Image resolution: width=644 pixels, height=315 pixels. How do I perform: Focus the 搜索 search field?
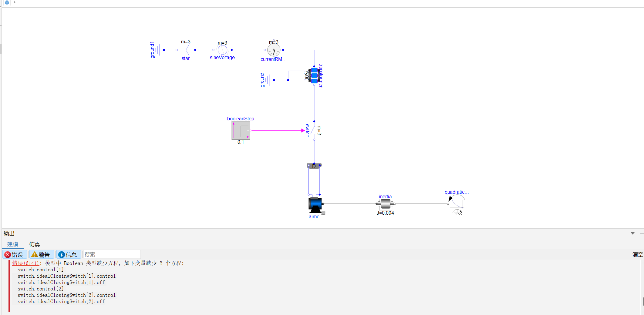[x=112, y=255]
